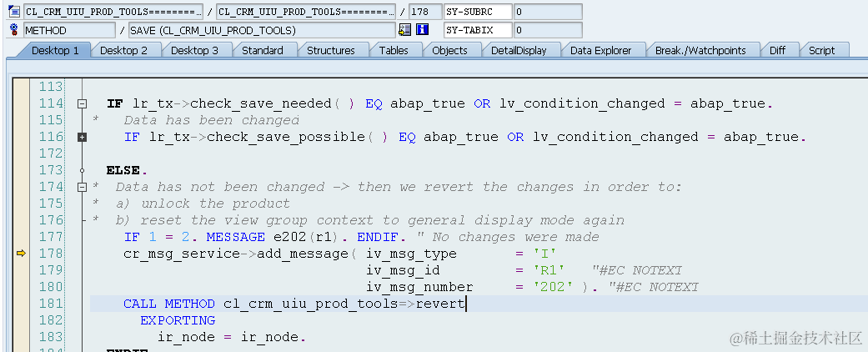Screen dimensions: 868x352
Task: Click the '202' literal on line 180
Action: pyautogui.click(x=553, y=287)
